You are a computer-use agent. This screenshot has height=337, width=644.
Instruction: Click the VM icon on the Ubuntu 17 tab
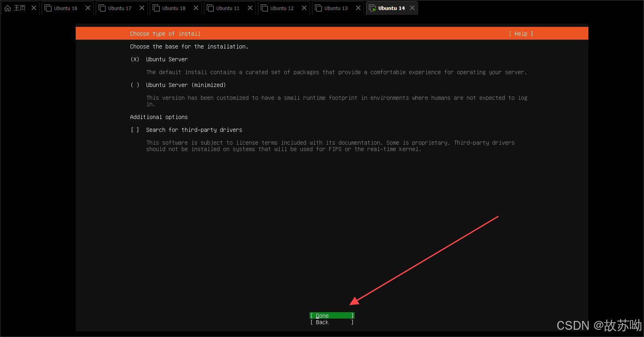click(102, 8)
